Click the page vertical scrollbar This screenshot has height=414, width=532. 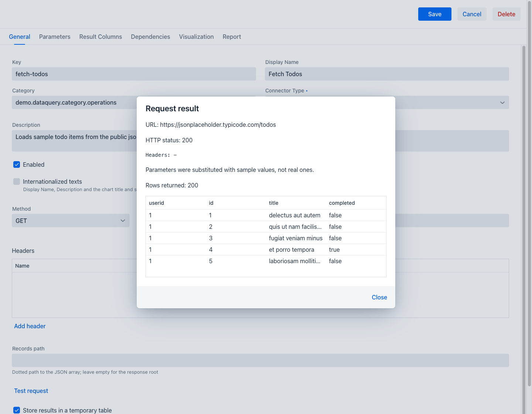[529, 194]
